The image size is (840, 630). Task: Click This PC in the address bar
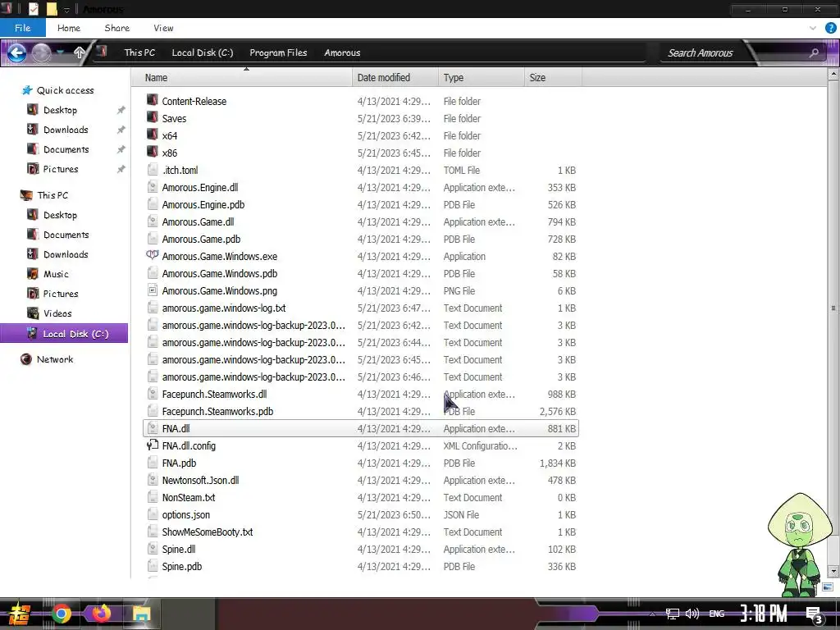coord(139,52)
